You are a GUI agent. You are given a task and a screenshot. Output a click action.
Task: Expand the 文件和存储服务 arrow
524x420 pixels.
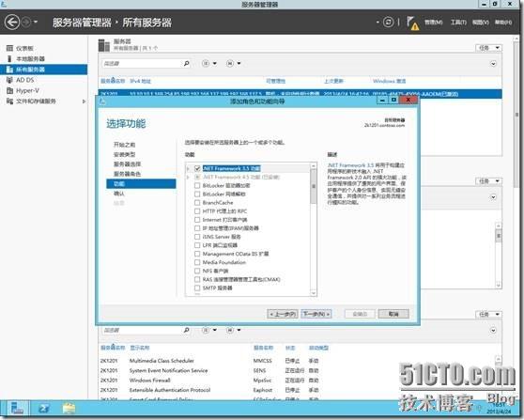[x=84, y=101]
